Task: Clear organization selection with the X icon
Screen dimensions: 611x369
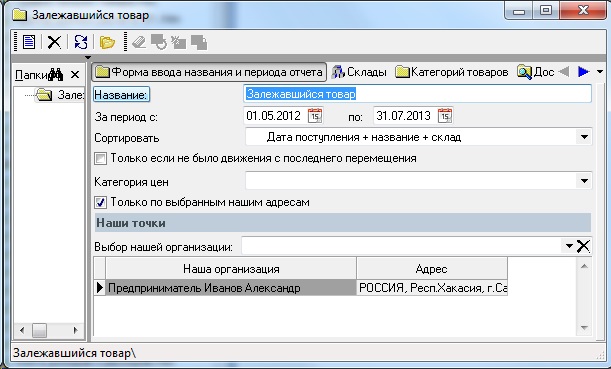Action: pos(583,246)
